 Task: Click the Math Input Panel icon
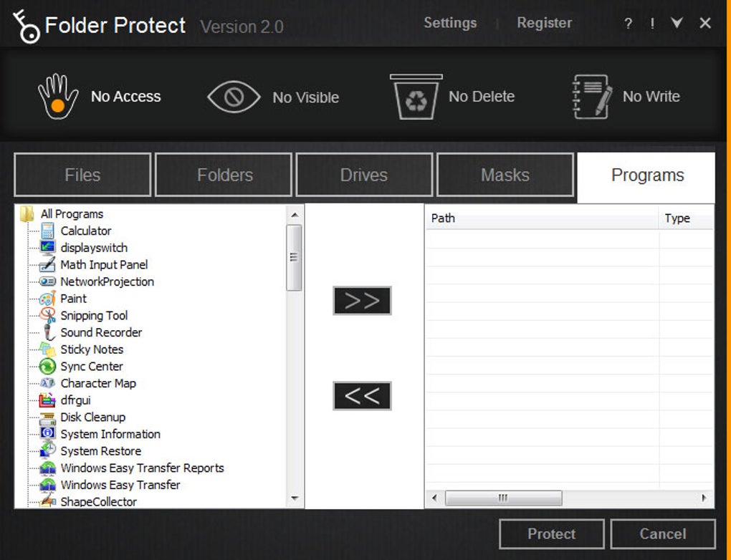click(47, 265)
